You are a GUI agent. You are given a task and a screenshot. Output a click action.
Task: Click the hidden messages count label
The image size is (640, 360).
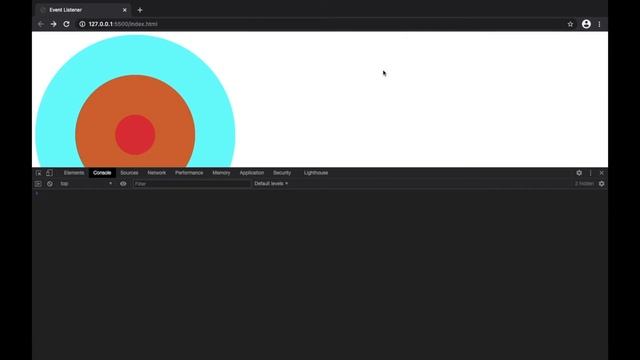pos(584,184)
